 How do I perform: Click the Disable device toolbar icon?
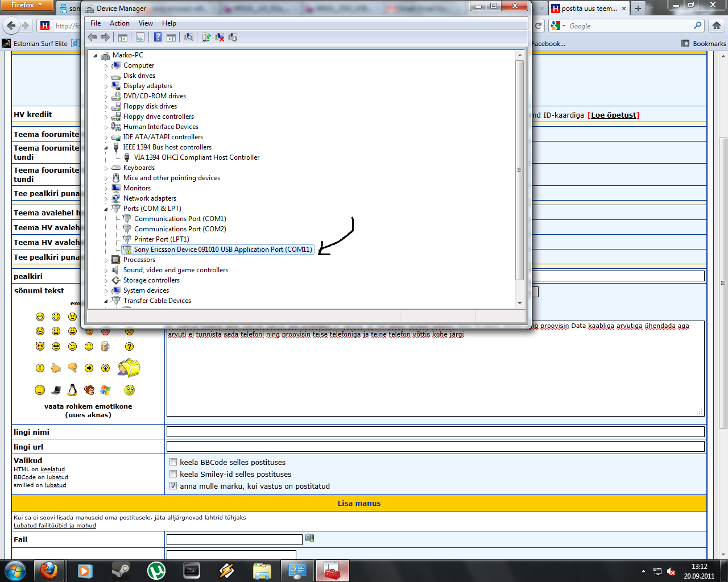(233, 37)
